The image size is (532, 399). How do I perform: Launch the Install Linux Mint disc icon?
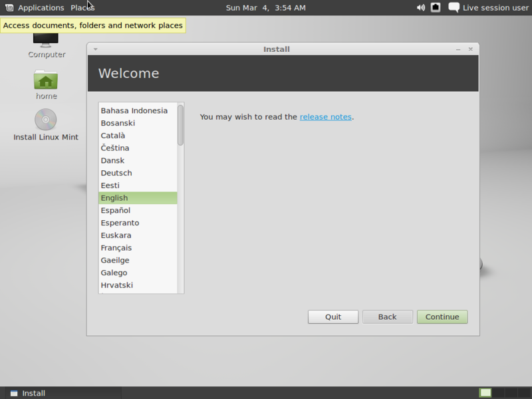pyautogui.click(x=46, y=125)
